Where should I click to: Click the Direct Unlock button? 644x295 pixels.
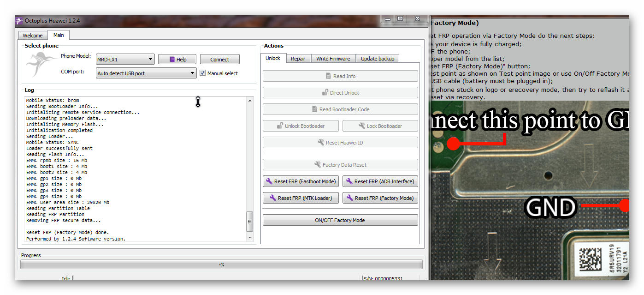[x=340, y=93]
